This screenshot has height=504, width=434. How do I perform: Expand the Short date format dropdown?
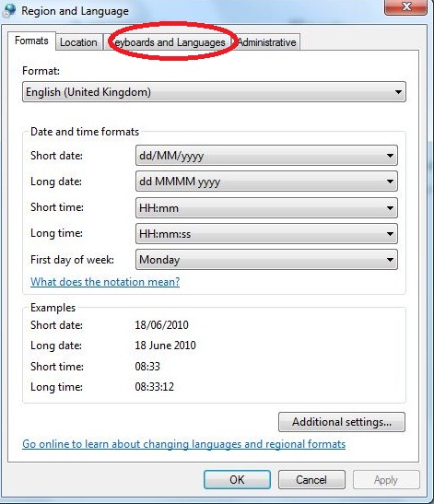tap(266, 156)
